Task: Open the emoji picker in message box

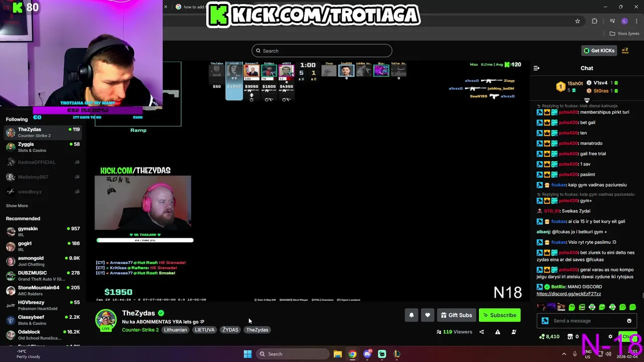Action: point(629,321)
